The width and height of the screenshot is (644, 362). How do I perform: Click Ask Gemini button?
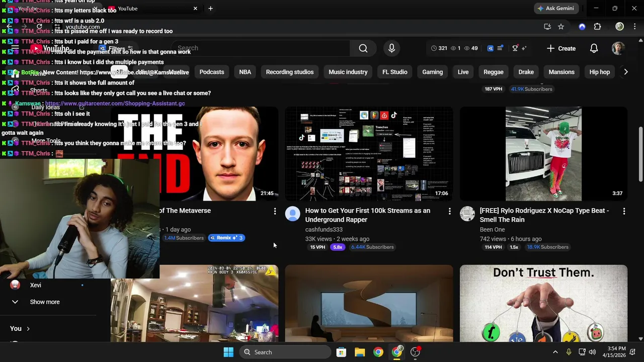pos(555,8)
